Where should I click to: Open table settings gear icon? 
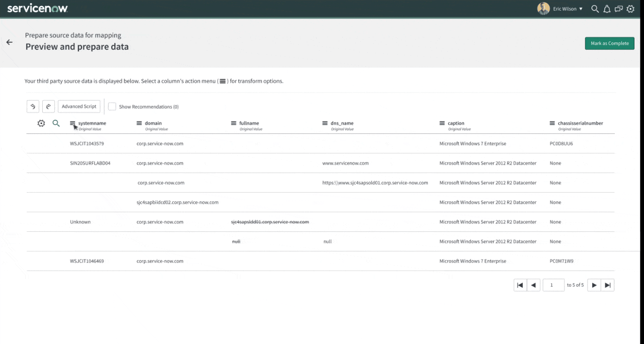point(41,123)
